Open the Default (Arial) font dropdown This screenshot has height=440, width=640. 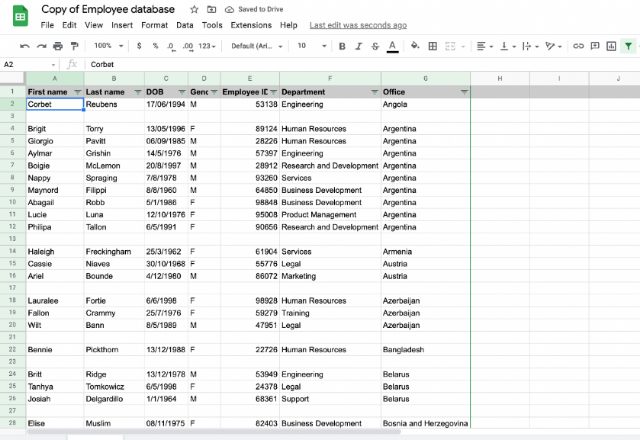click(x=257, y=46)
